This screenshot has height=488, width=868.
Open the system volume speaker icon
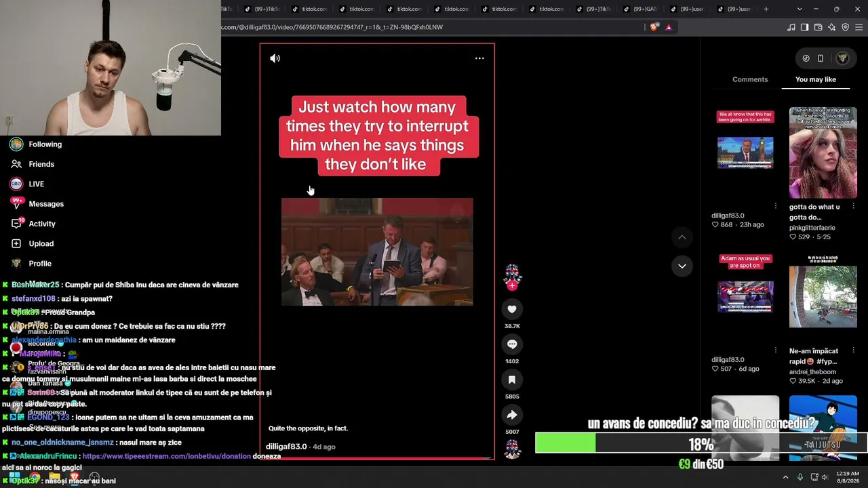coord(825,477)
